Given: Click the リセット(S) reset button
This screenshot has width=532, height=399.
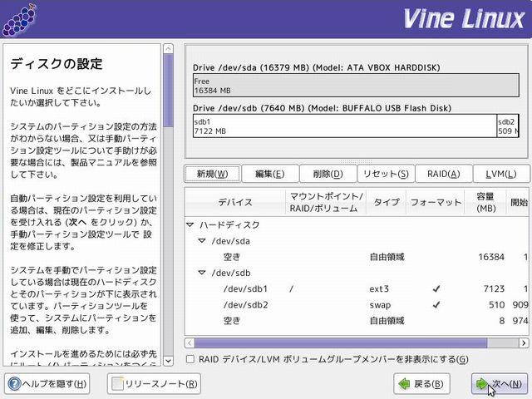Looking at the screenshot, I should coord(386,174).
